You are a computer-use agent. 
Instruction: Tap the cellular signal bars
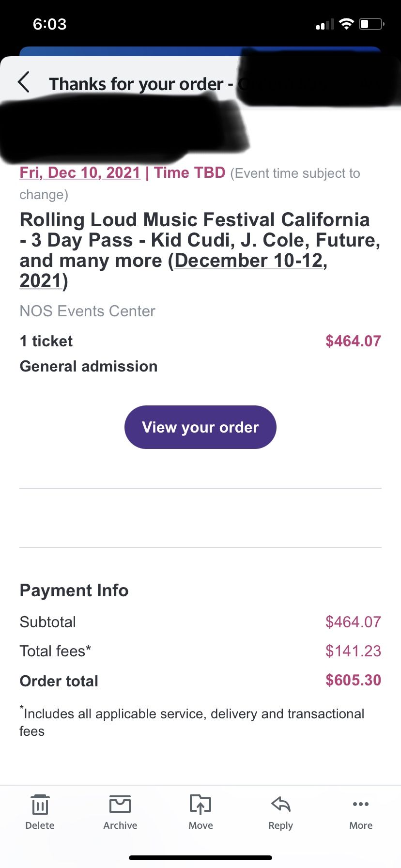tap(325, 25)
